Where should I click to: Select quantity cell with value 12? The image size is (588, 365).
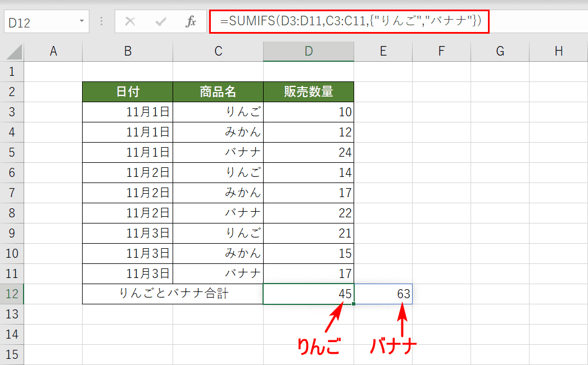pos(309,133)
